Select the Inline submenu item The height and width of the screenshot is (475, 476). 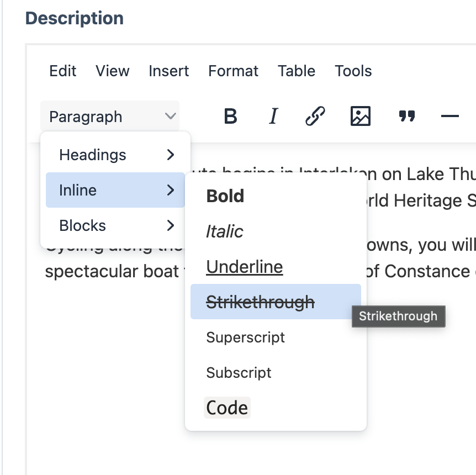point(115,190)
